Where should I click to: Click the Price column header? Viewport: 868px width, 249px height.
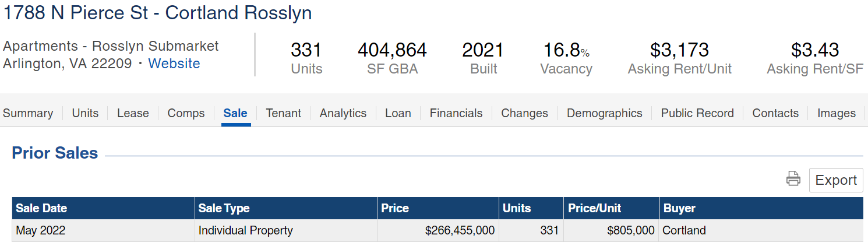tap(395, 208)
